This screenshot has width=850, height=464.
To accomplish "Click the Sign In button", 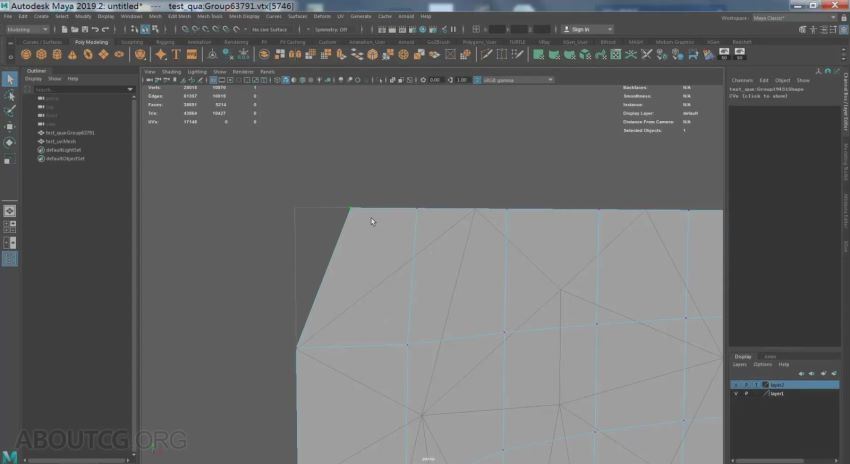I will click(580, 29).
